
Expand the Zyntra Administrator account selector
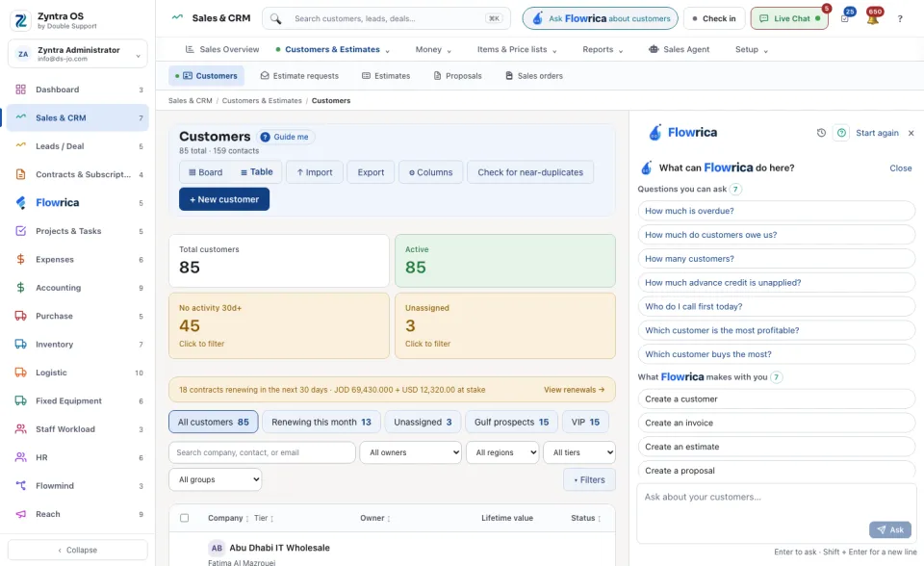click(78, 54)
